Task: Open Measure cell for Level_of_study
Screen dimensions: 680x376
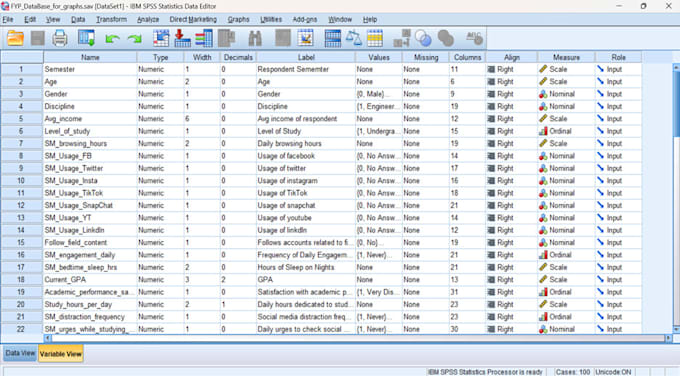Action: click(566, 131)
